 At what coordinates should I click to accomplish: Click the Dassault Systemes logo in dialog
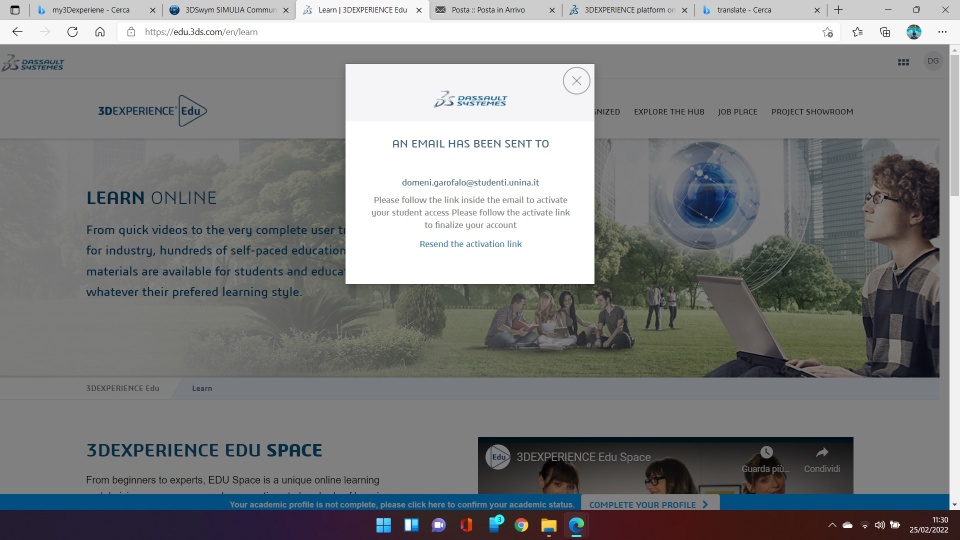470,99
